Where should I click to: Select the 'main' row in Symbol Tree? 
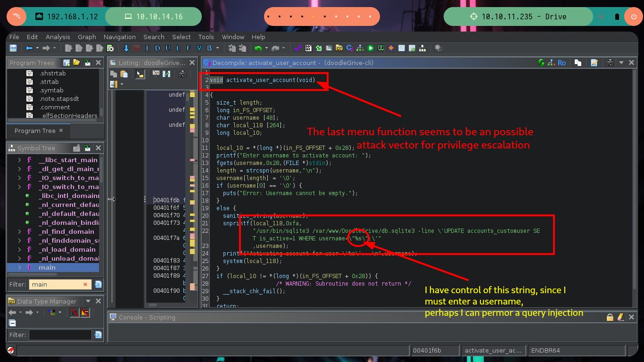point(53,267)
